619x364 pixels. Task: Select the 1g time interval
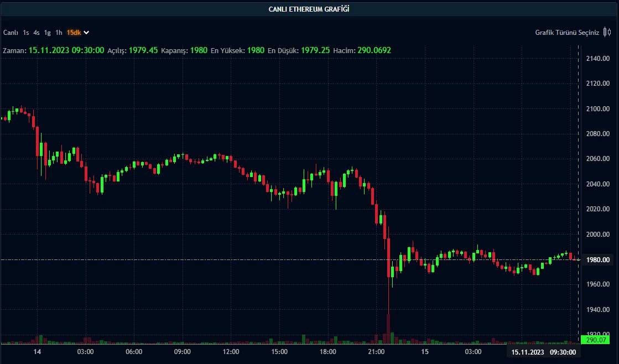point(48,33)
